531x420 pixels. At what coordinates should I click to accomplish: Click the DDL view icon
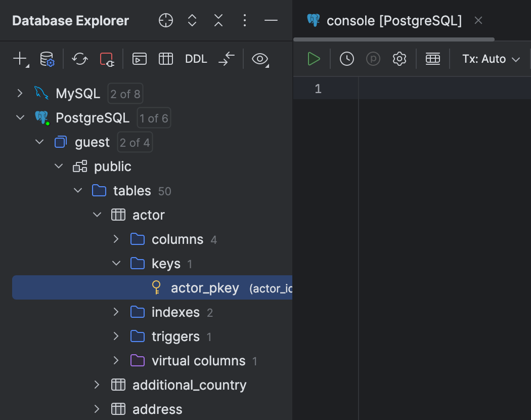(196, 59)
